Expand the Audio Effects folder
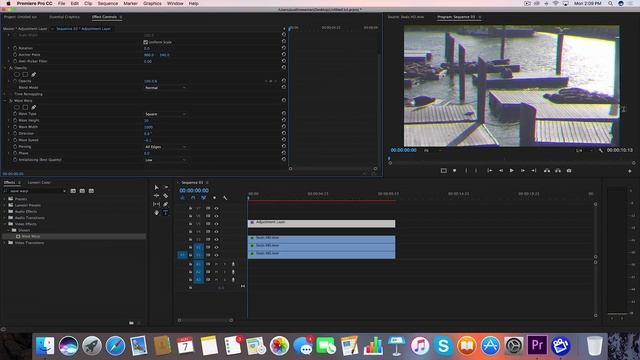Image resolution: width=640 pixels, height=360 pixels. pyautogui.click(x=5, y=211)
